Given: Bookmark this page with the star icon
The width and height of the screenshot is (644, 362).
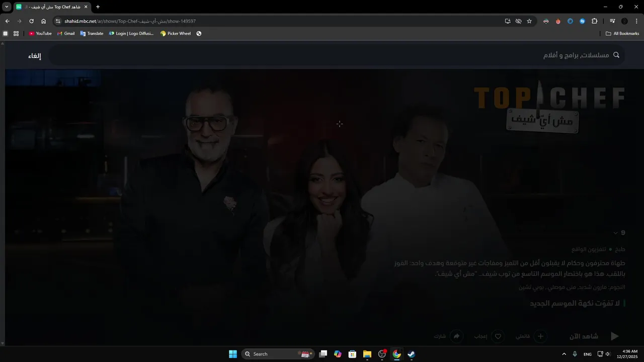Looking at the screenshot, I should coord(529,21).
